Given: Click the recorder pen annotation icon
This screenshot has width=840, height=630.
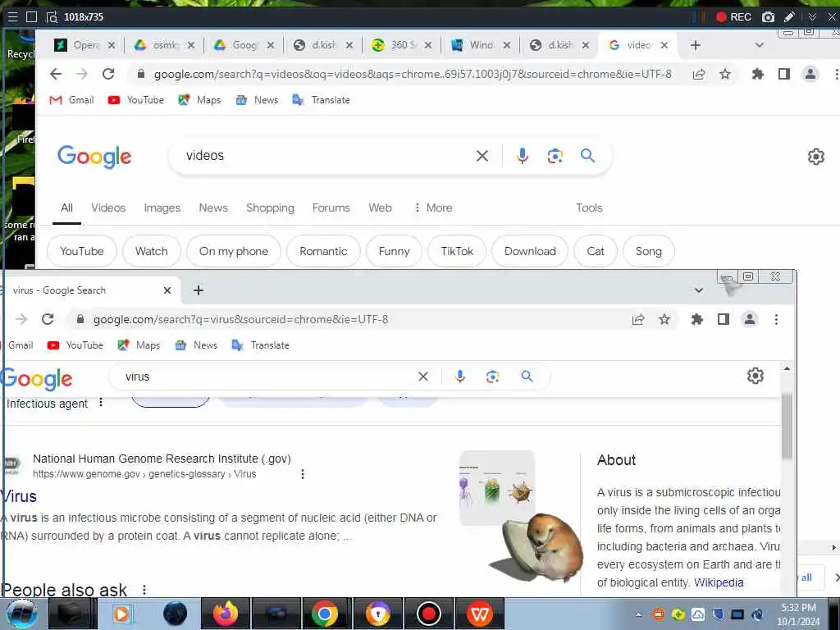Looking at the screenshot, I should [789, 17].
